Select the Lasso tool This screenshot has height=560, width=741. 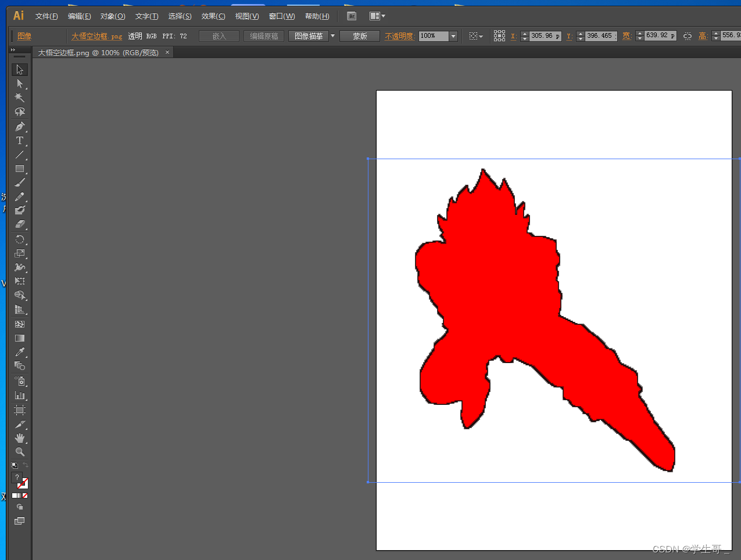(x=20, y=112)
